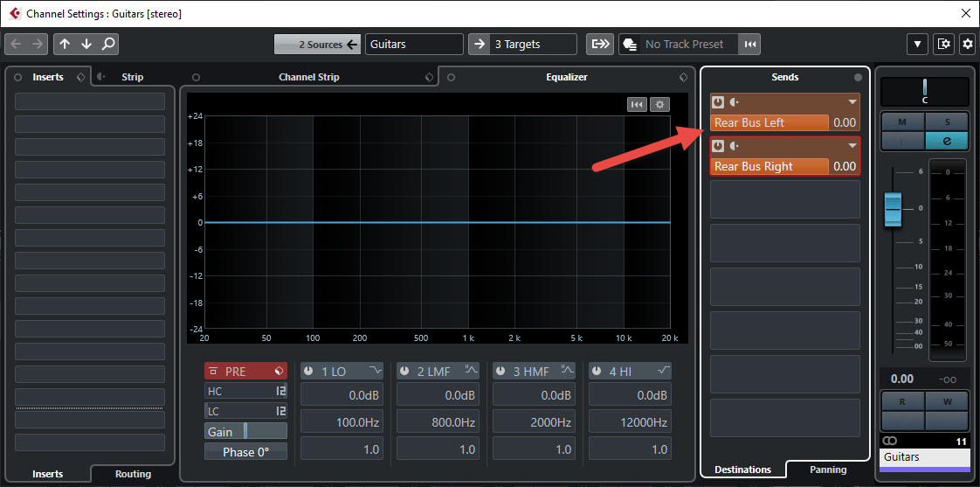Bypass sends using the Sends header dot
Image resolution: width=980 pixels, height=487 pixels.
click(x=858, y=78)
